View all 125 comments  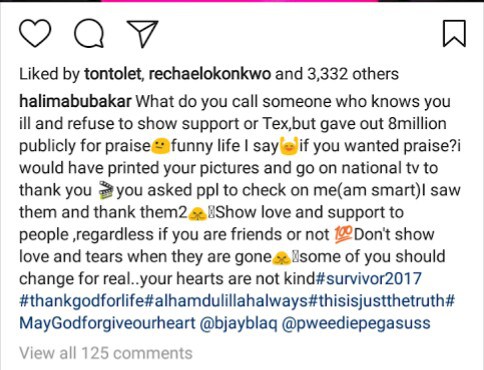pos(106,353)
